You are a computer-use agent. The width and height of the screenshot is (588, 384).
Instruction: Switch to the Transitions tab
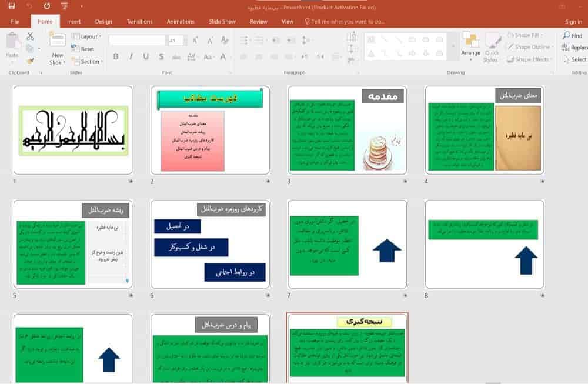139,21
